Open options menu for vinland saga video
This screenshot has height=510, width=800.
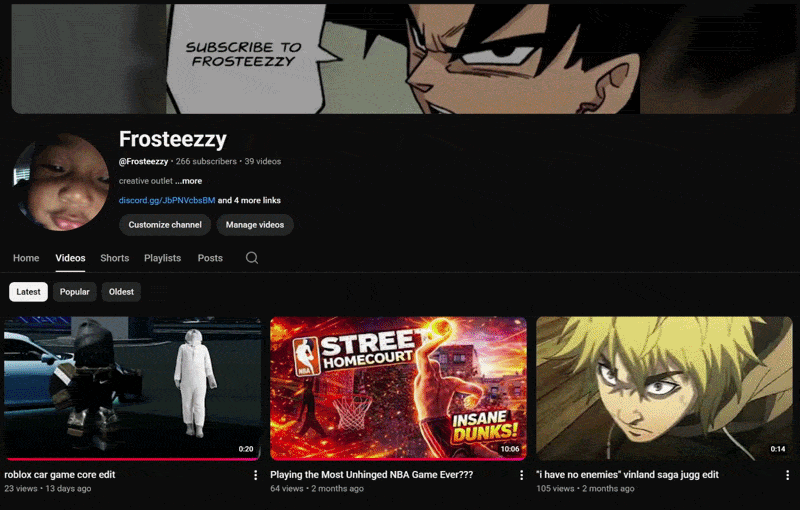[787, 475]
